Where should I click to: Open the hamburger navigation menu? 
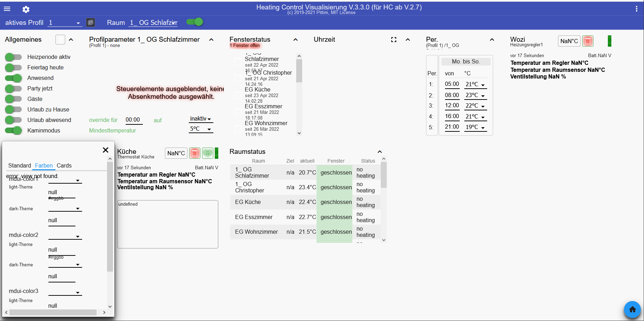(7, 9)
